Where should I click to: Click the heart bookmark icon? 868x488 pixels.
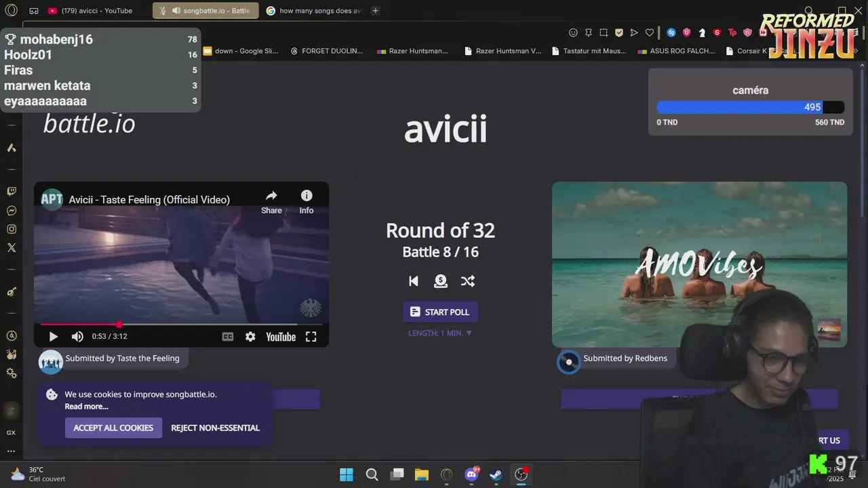(650, 33)
